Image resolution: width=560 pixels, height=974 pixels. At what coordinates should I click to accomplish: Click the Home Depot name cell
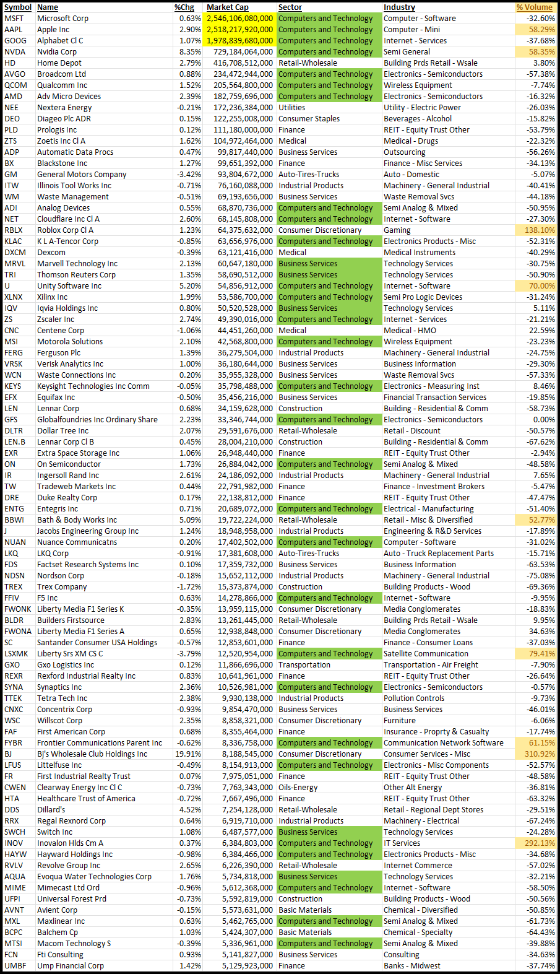[x=59, y=63]
